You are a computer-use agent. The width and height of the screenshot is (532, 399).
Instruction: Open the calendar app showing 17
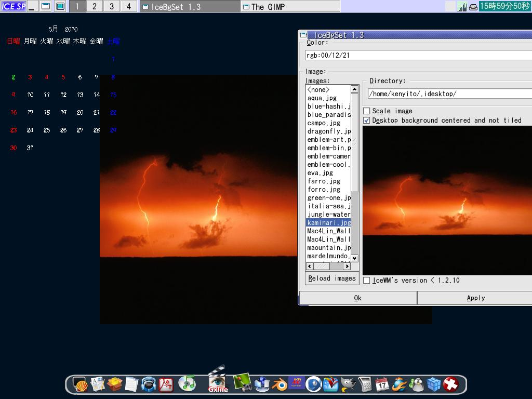pos(382,384)
